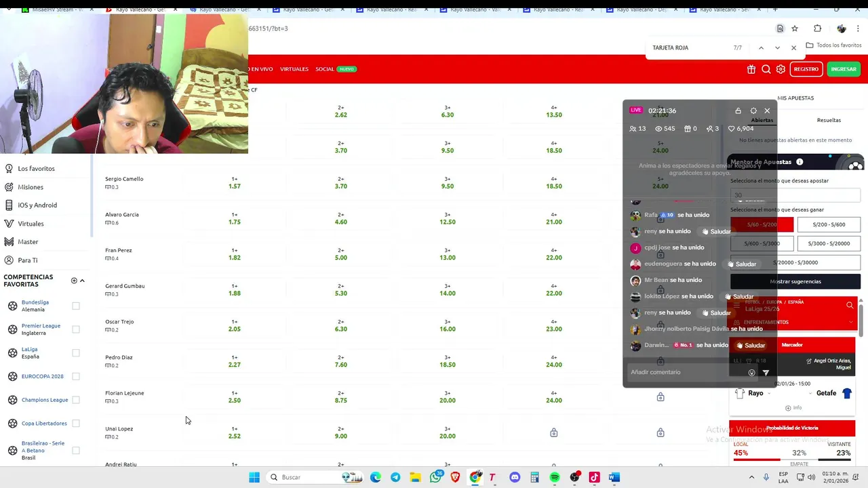868x488 pixels.
Task: Choose the S/3000 - S/20000 win amount
Action: (829, 243)
